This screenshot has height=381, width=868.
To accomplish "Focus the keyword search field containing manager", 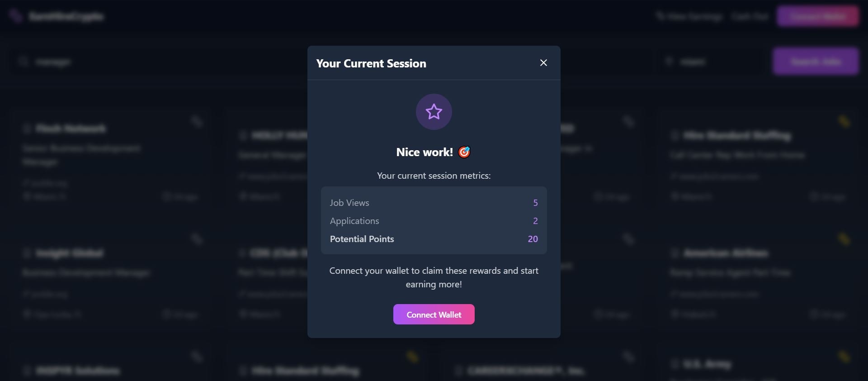I will 154,62.
